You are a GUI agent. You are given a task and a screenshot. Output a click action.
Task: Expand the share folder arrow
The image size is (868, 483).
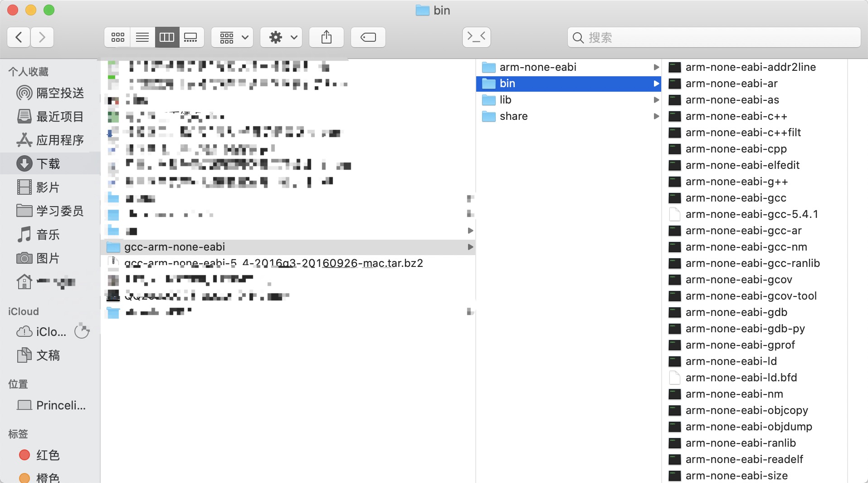656,116
